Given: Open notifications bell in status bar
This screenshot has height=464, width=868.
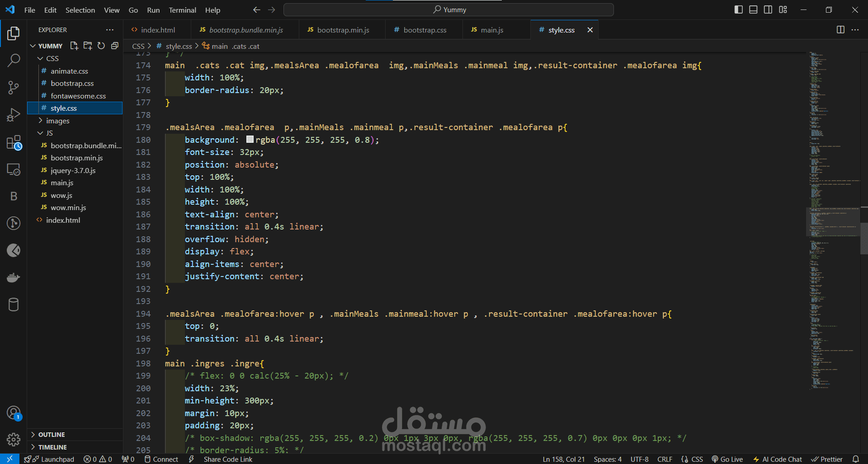Looking at the screenshot, I should (x=855, y=459).
